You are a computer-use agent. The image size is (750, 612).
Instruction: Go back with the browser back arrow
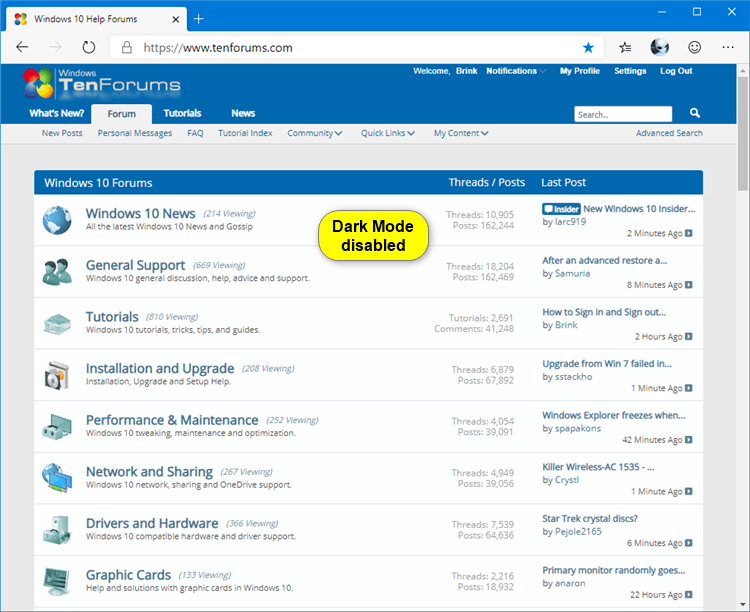pos(22,47)
